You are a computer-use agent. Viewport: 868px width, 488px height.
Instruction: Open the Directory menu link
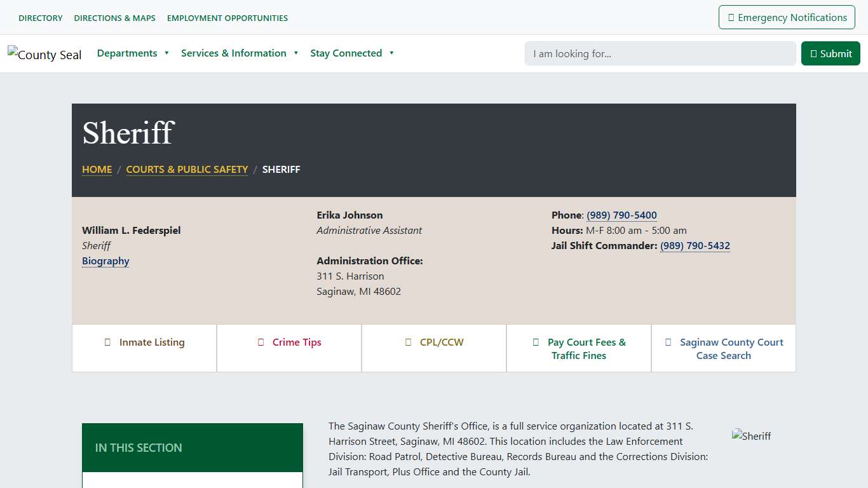(41, 18)
